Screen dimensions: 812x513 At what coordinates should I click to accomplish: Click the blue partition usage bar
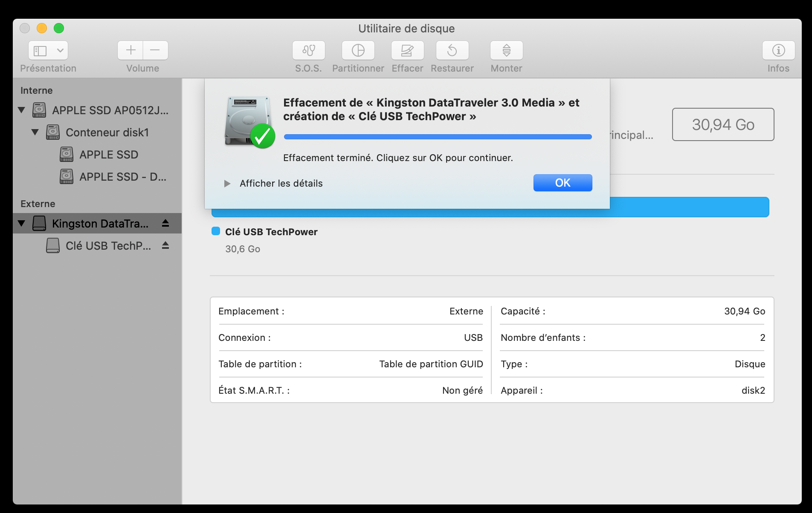(689, 207)
